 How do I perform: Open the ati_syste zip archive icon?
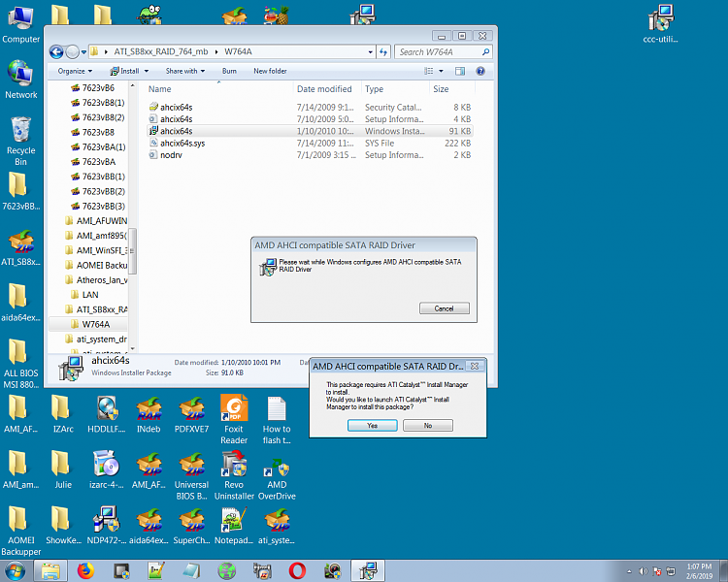[x=277, y=526]
